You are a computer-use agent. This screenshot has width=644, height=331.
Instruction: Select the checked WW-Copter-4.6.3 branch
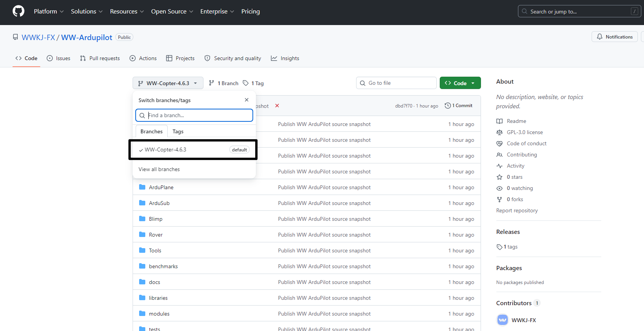click(165, 150)
